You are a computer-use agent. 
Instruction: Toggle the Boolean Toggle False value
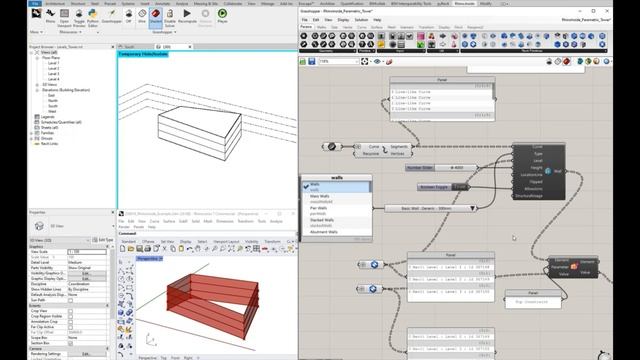pyautogui.click(x=460, y=187)
